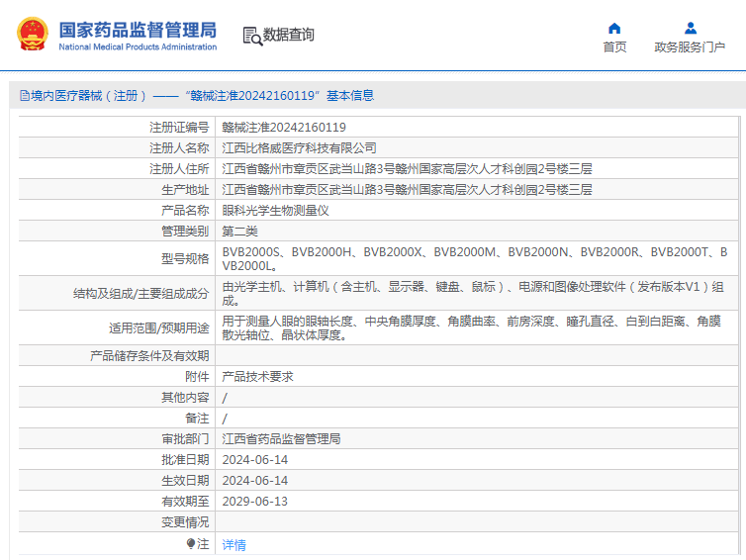746x560 pixels.
Task: Select product name 眼科光学生物测量仪
Action: pos(275,211)
